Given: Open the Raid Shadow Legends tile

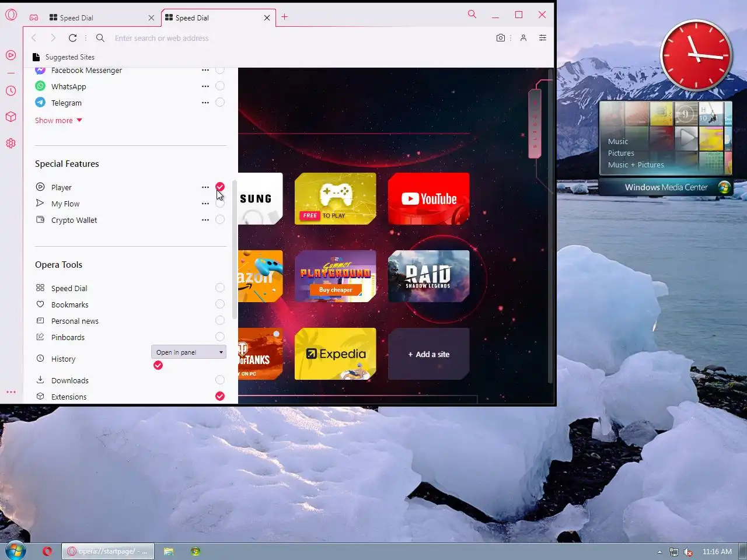Looking at the screenshot, I should 429,276.
